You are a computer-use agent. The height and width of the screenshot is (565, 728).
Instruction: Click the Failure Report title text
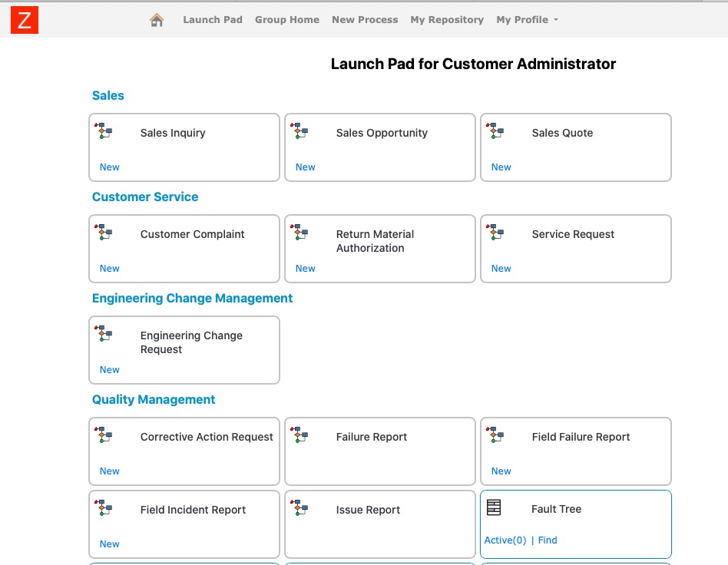coord(372,437)
